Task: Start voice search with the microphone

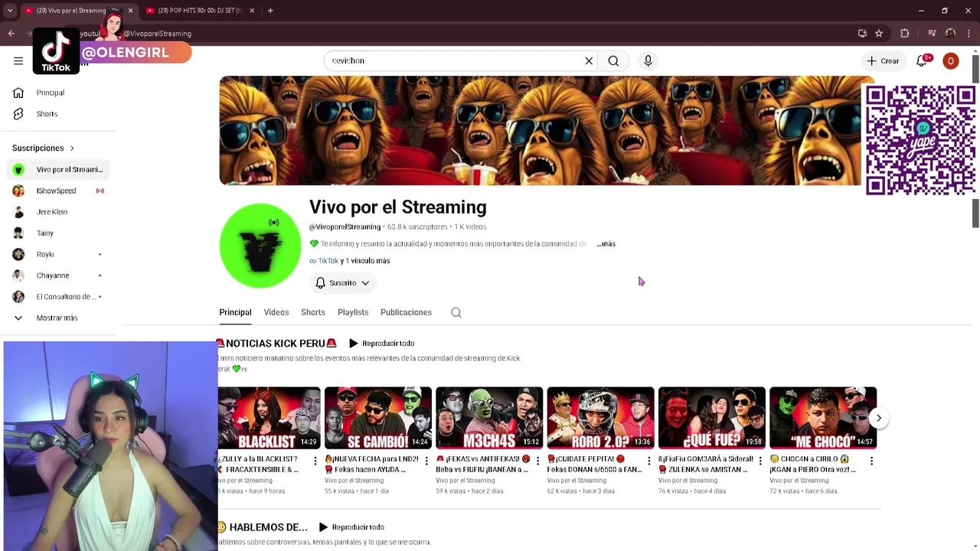Action: point(648,61)
